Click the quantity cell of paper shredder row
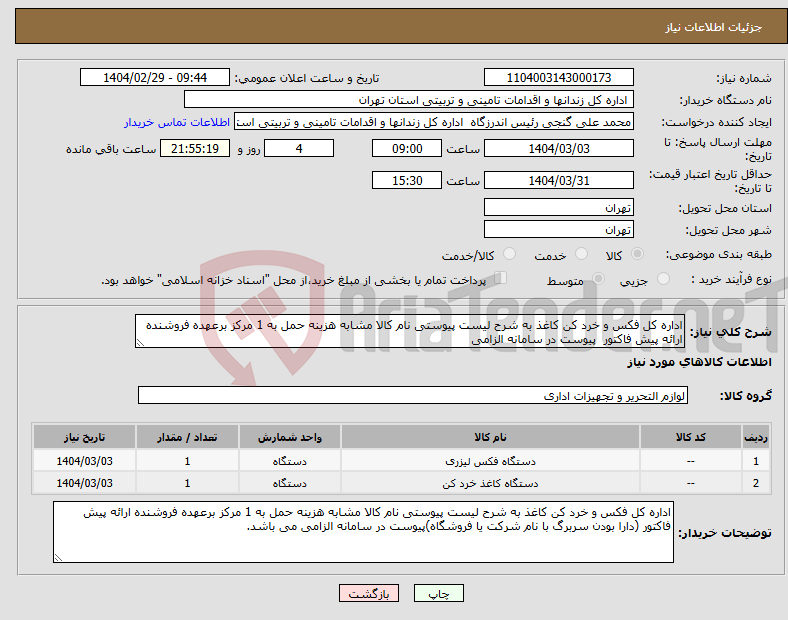Viewport: 788px width, 620px height. [187, 483]
